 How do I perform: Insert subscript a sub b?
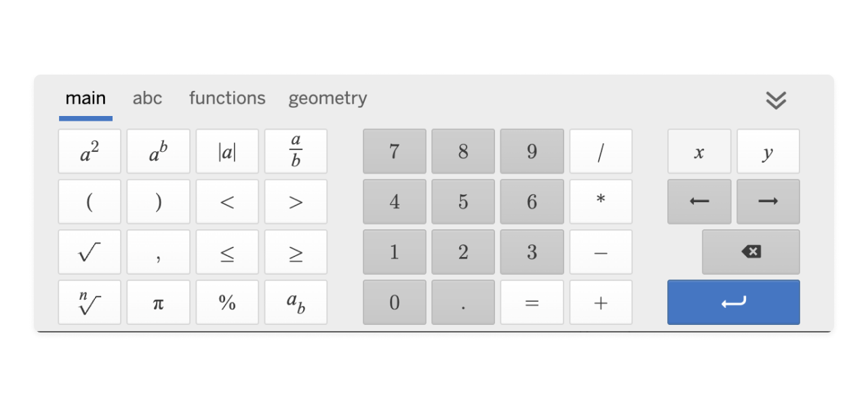(x=296, y=303)
